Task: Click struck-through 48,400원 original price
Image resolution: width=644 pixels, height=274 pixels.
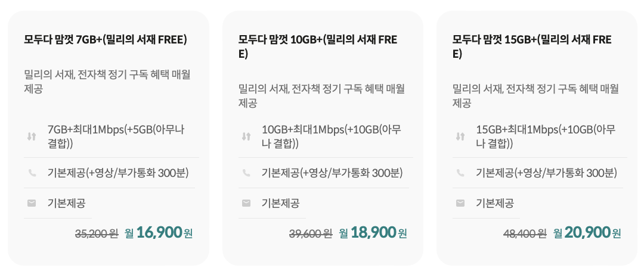Action: tap(525, 234)
